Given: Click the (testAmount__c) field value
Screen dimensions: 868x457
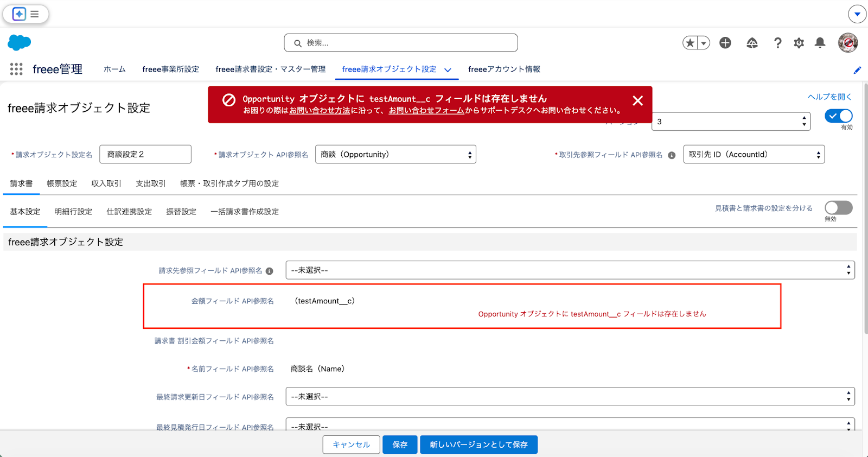Looking at the screenshot, I should (x=324, y=301).
